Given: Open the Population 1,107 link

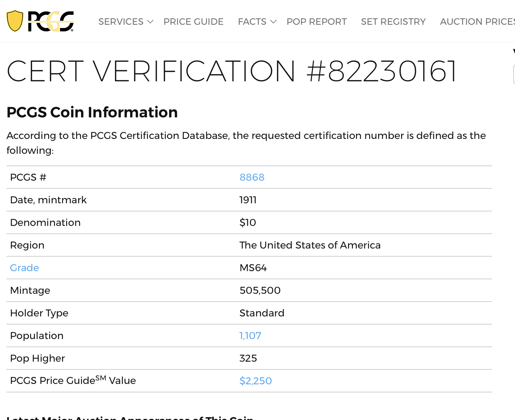Looking at the screenshot, I should (250, 336).
